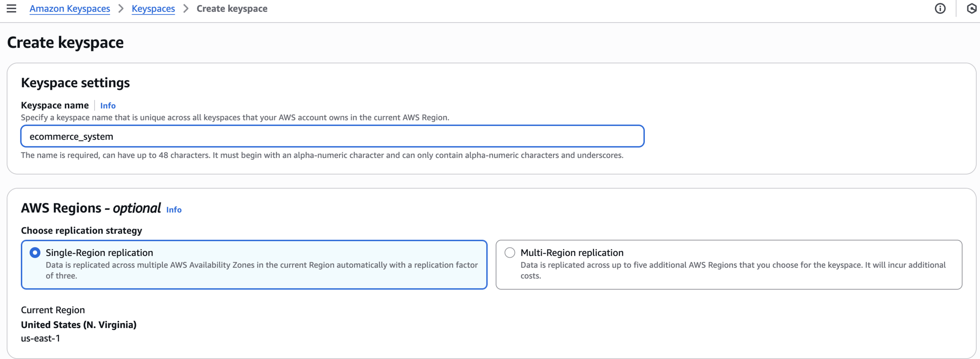Open Info link beside Keyspace name
The image size is (980, 359).
108,106
